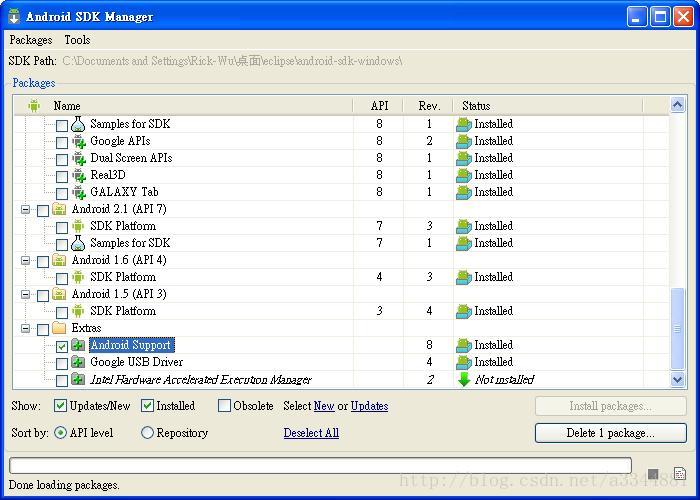Viewport: 700px width, 500px height.
Task: Click the Real3D add-on icon
Action: 79,175
